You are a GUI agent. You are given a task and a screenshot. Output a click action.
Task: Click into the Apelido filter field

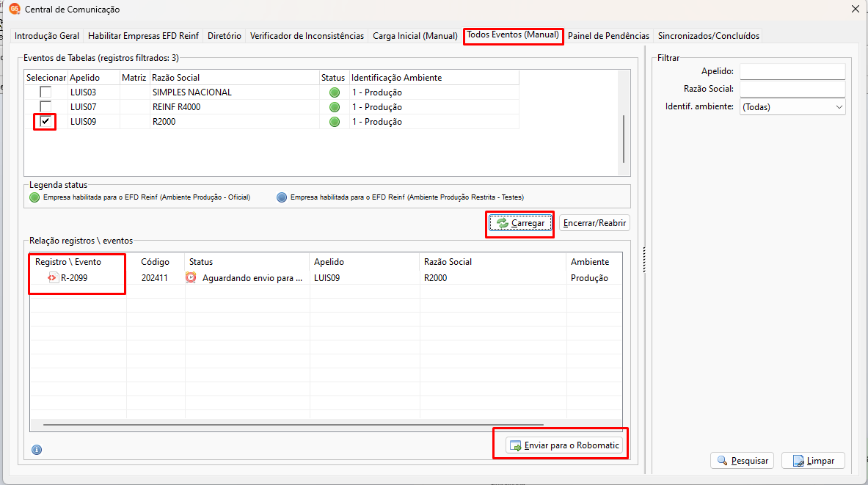coord(792,71)
